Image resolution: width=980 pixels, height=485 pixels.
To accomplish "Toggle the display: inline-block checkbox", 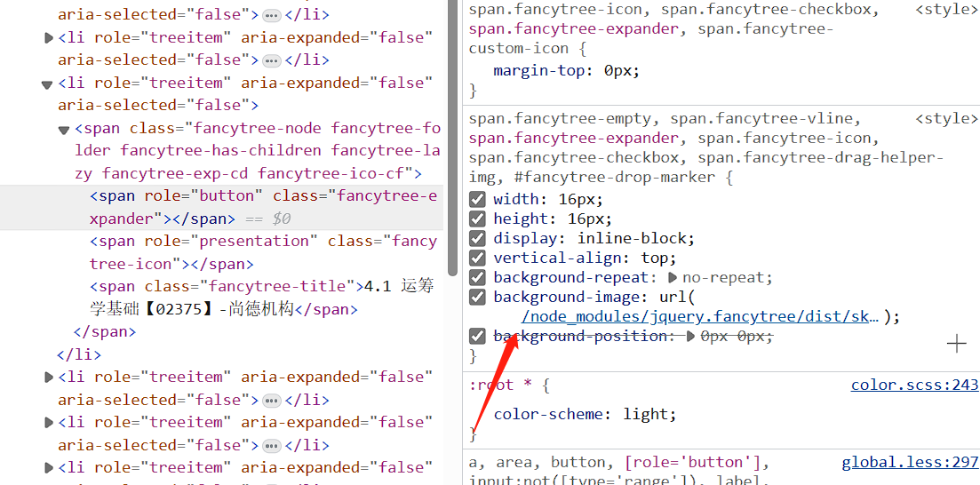I will tap(477, 239).
